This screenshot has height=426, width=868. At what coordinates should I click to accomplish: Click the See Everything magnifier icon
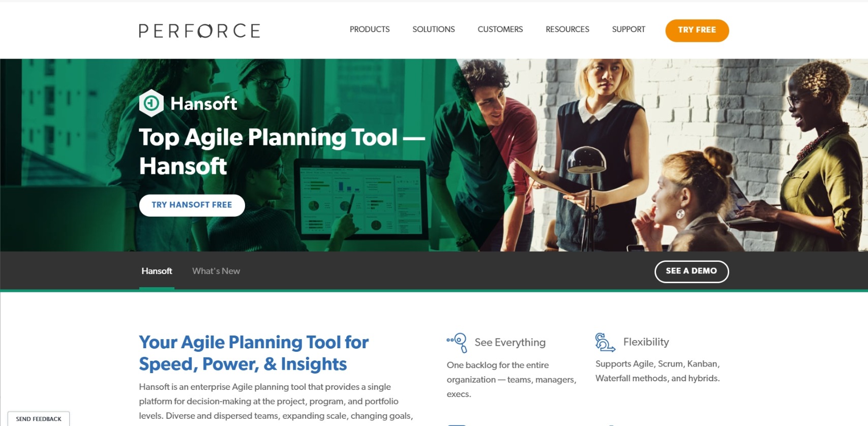457,343
